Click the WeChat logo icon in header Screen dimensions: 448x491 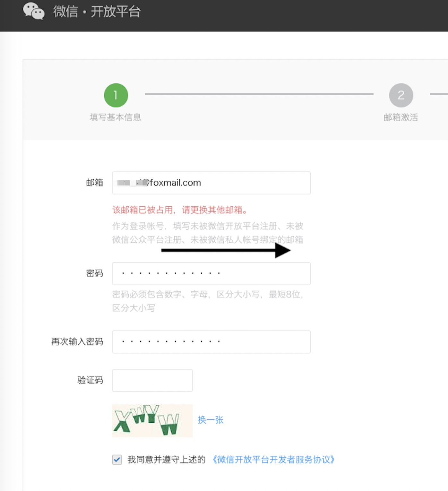(x=34, y=11)
